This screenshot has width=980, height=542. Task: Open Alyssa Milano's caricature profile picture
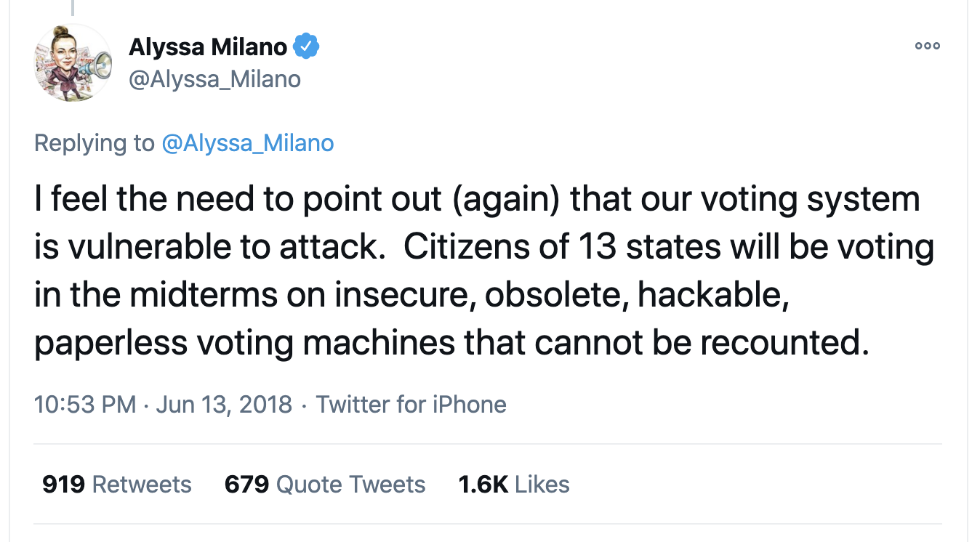point(73,63)
